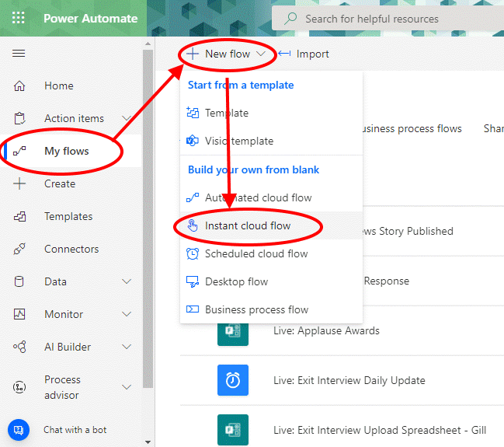This screenshot has height=447, width=504.
Task: Click the Connectors plug icon
Action: 19,249
